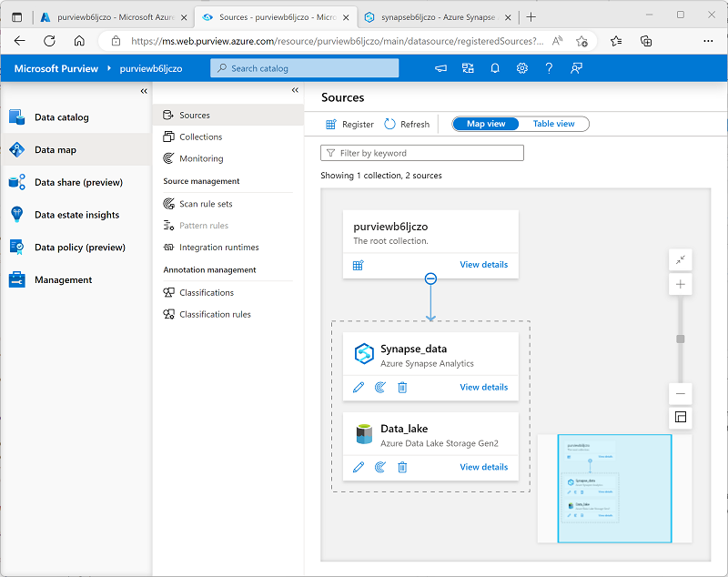Collapse the main left navigation pane
Viewport: 728px width, 577px height.
point(144,91)
